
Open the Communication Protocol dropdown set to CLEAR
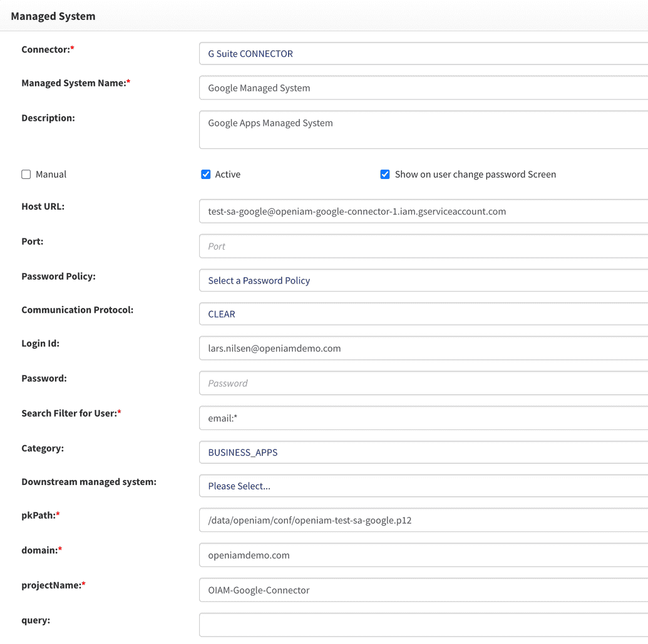click(423, 314)
